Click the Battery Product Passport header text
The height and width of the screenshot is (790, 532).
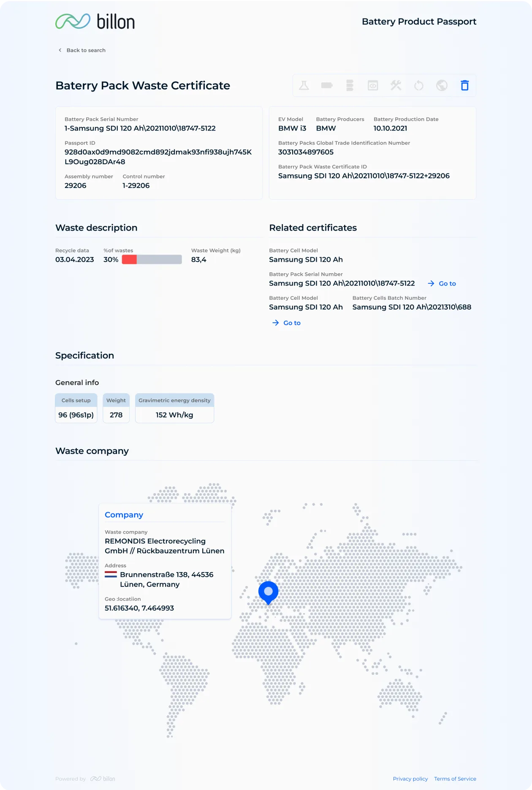tap(419, 22)
